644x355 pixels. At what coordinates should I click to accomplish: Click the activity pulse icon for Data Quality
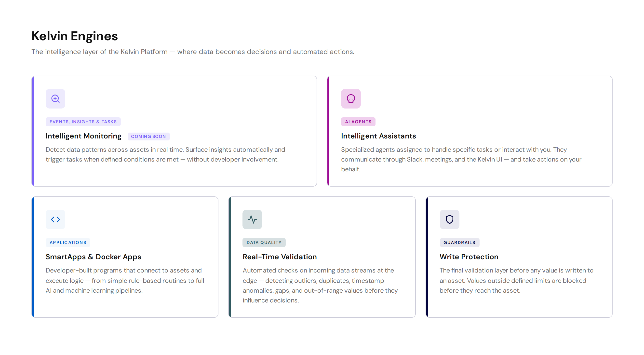click(x=252, y=219)
